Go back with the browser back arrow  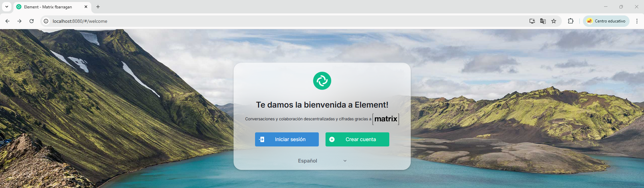coord(7,21)
